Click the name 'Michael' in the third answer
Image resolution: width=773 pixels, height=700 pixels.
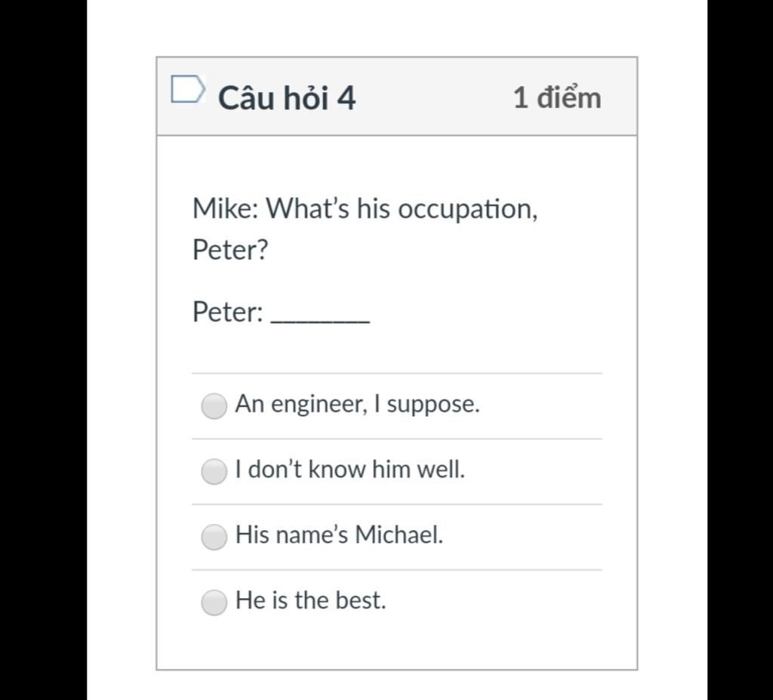(x=399, y=535)
